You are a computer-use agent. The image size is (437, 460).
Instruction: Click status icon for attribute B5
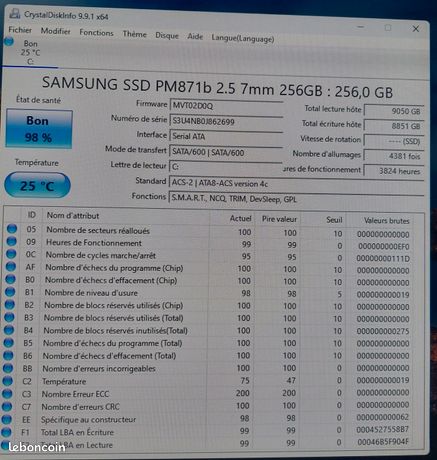pyautogui.click(x=9, y=342)
